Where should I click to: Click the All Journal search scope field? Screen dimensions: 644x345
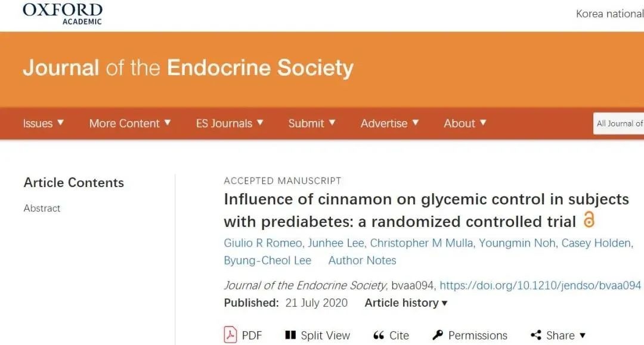click(x=620, y=123)
